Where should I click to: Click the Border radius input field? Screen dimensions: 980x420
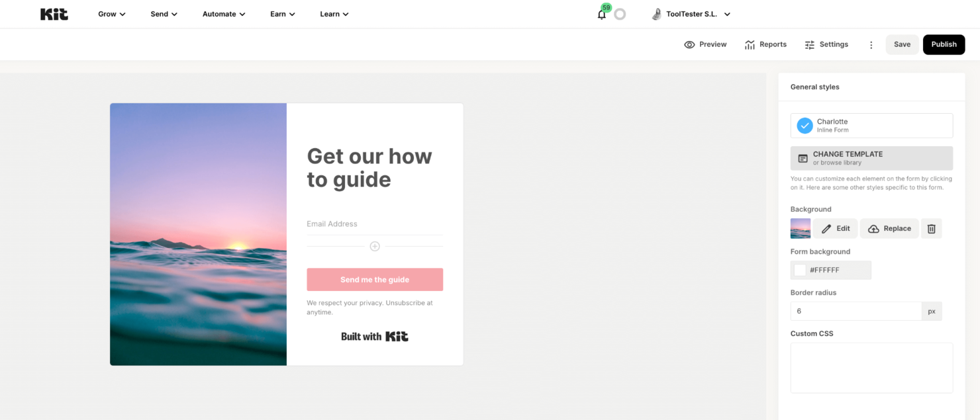point(854,311)
